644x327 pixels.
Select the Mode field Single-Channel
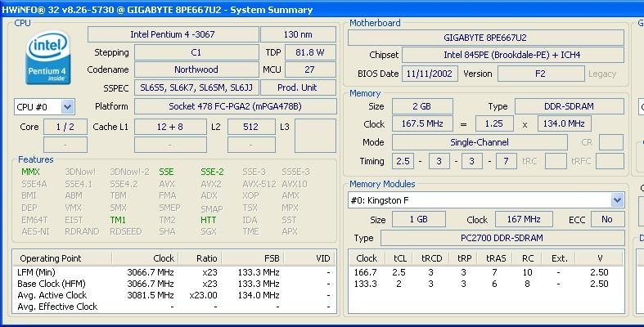(480, 142)
